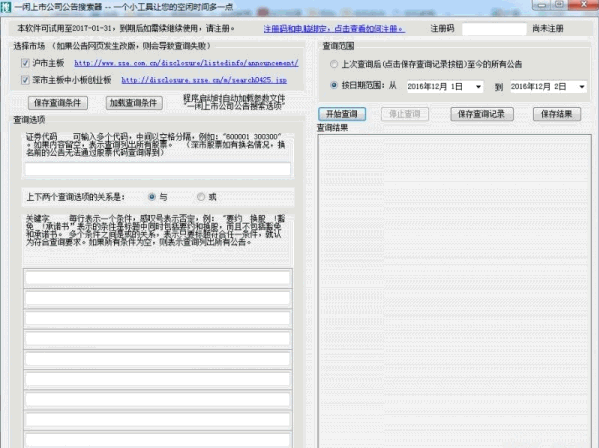Click the 保存查询条件 button
Viewport: 599px width, 448px height.
coord(58,103)
